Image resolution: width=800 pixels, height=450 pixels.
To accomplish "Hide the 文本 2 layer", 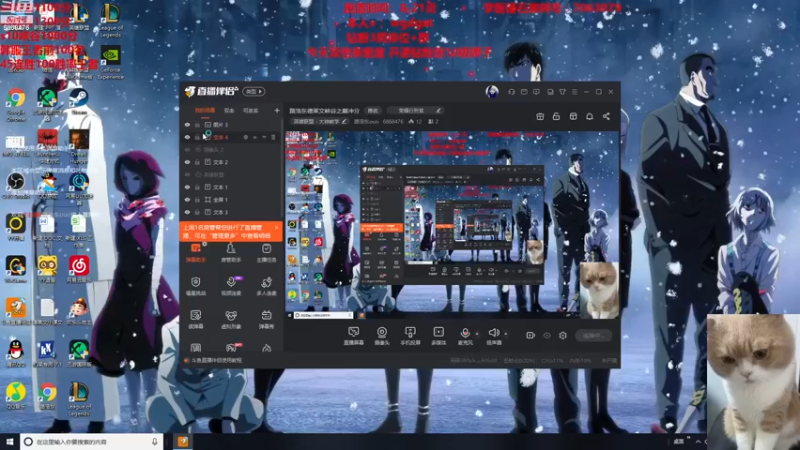I will click(187, 162).
